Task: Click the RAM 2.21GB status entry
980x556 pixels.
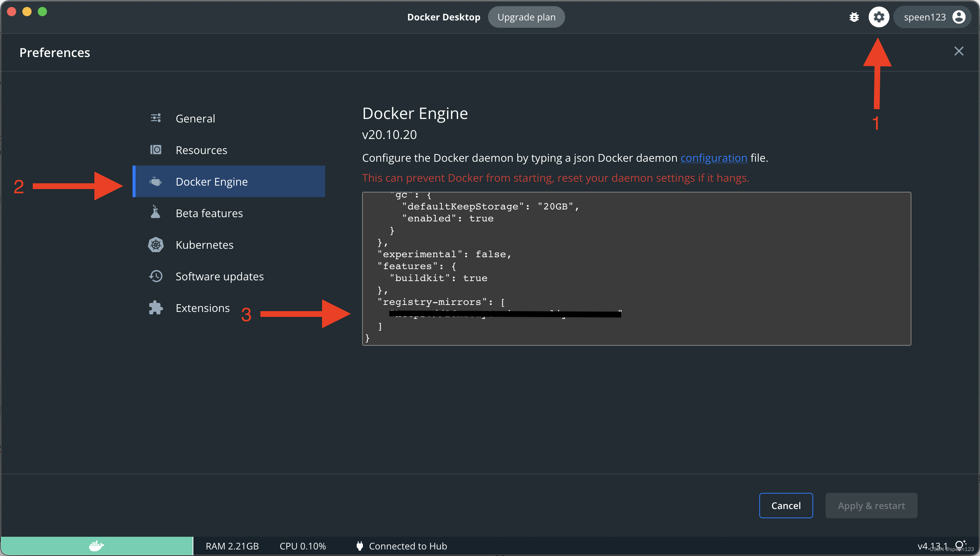Action: [x=232, y=546]
